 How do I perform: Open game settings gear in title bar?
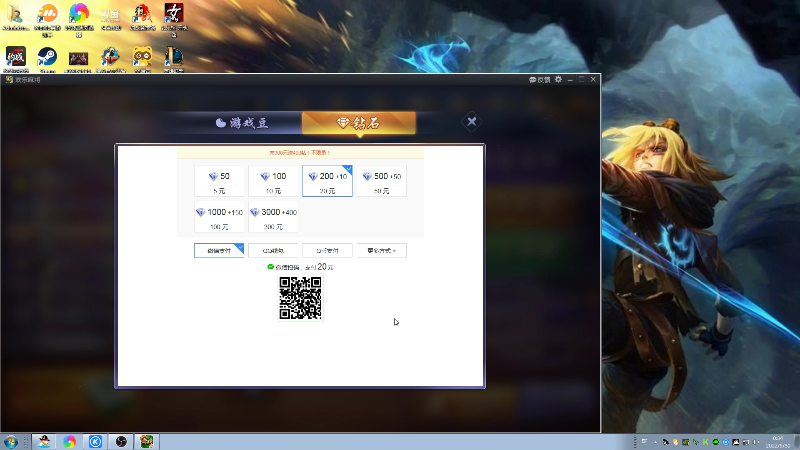click(x=559, y=80)
